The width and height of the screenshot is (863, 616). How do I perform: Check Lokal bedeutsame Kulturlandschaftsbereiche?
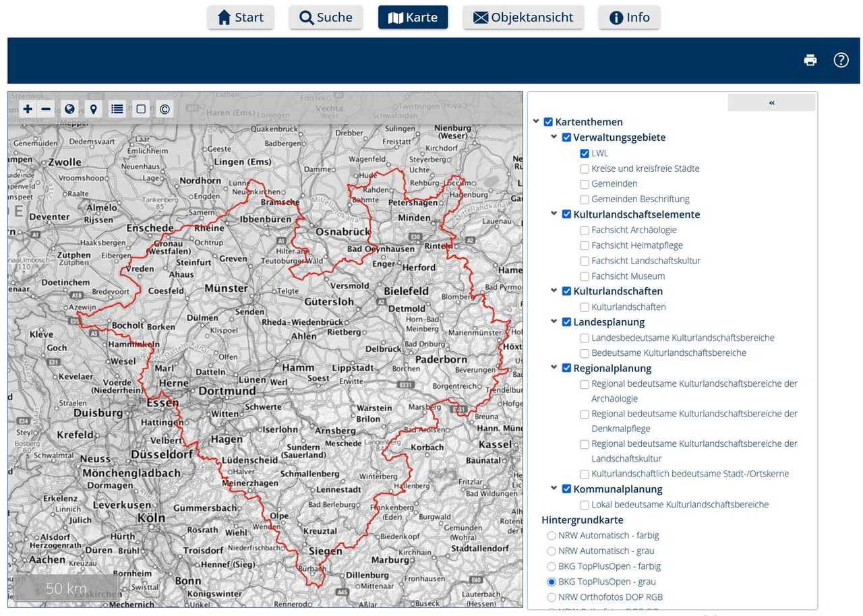point(585,505)
